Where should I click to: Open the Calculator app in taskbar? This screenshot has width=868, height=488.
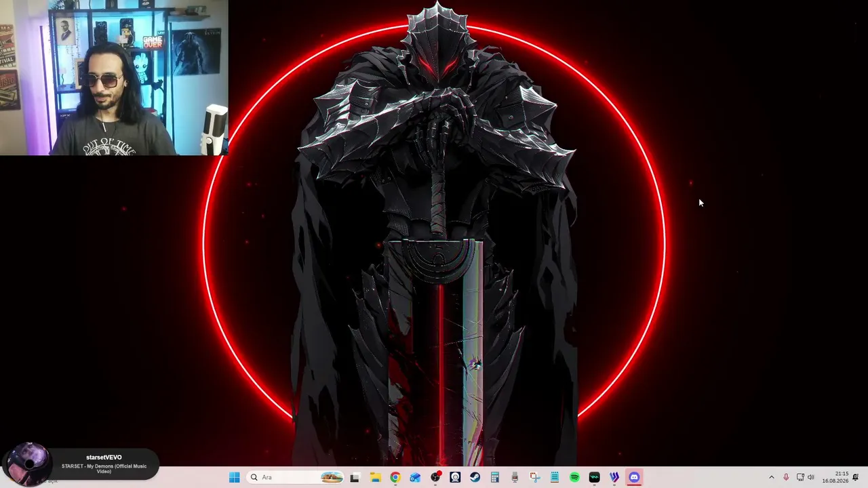(x=495, y=477)
